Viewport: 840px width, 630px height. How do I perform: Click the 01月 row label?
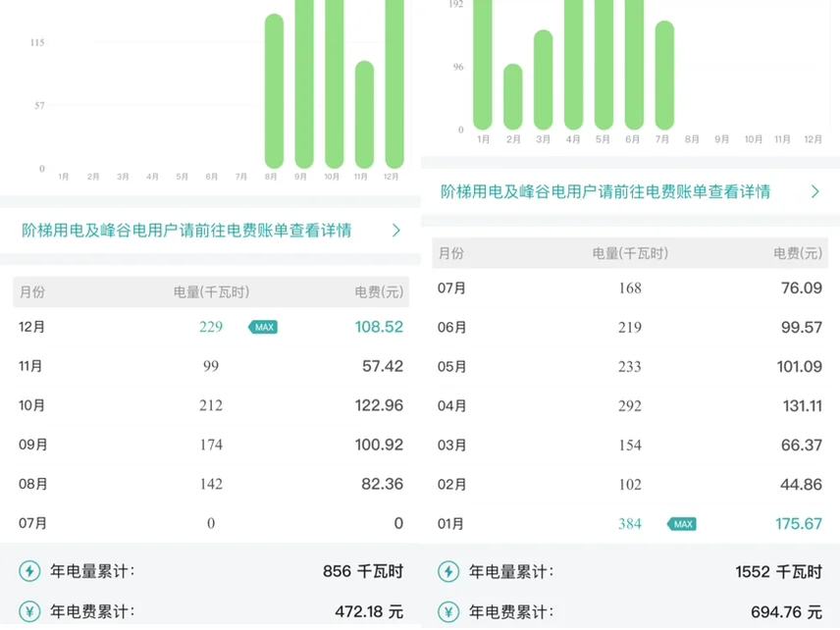450,524
